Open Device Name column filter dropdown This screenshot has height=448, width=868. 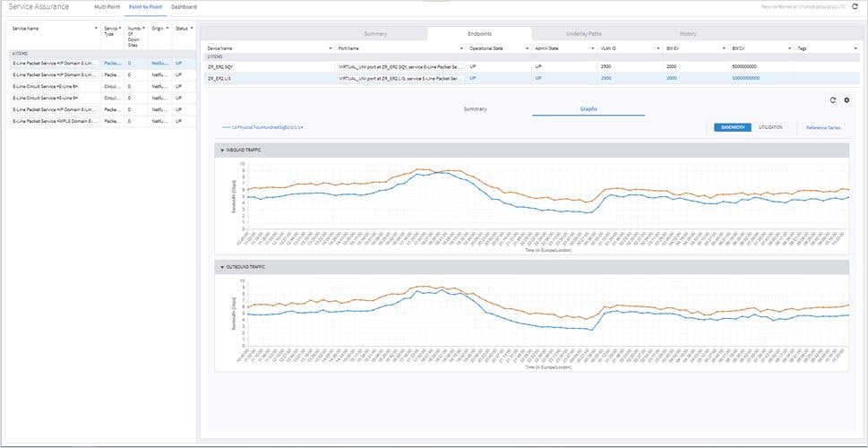pos(331,48)
